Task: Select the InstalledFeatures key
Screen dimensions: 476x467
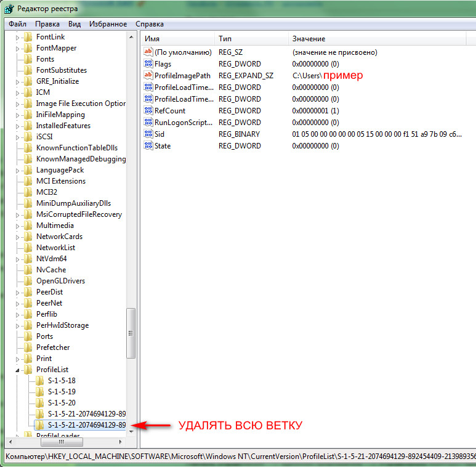Action: pyautogui.click(x=63, y=126)
